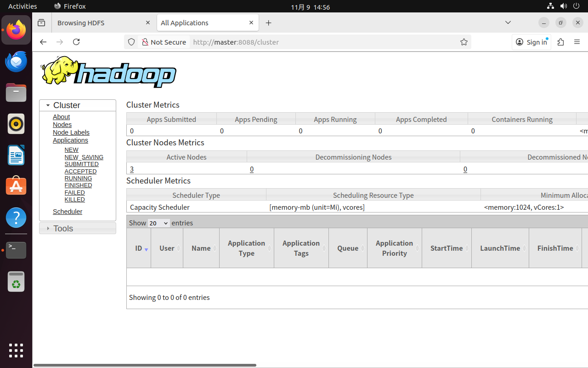Show FAILED applications
This screenshot has width=588, height=368.
(74, 192)
